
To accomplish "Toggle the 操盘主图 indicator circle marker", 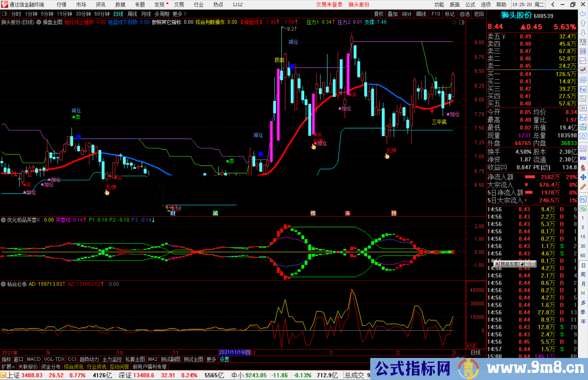I will coord(39,22).
